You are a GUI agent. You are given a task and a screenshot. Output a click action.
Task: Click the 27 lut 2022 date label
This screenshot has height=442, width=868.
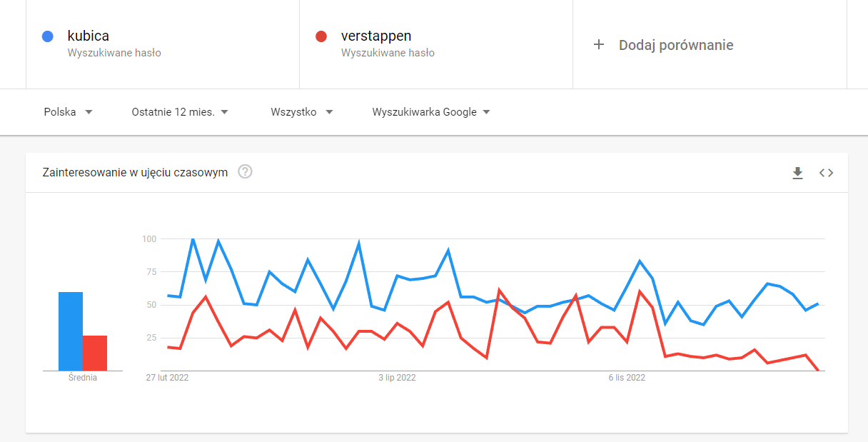coord(168,378)
